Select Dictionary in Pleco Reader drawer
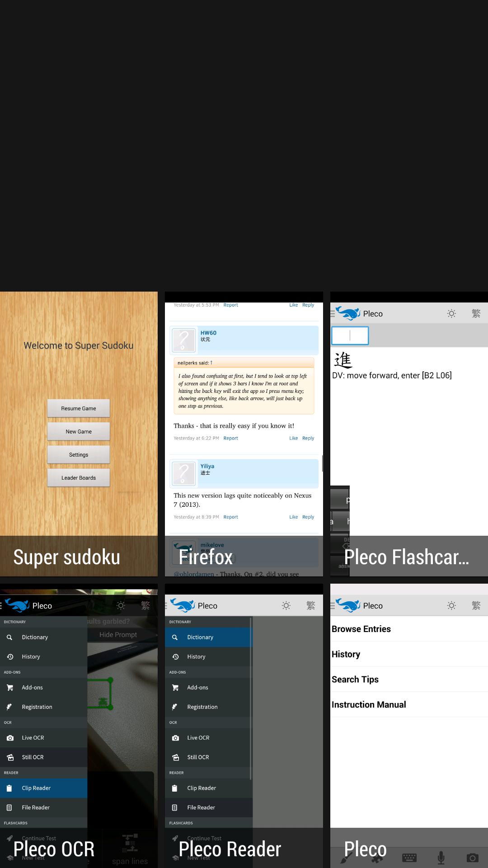488x868 pixels. tap(209, 637)
